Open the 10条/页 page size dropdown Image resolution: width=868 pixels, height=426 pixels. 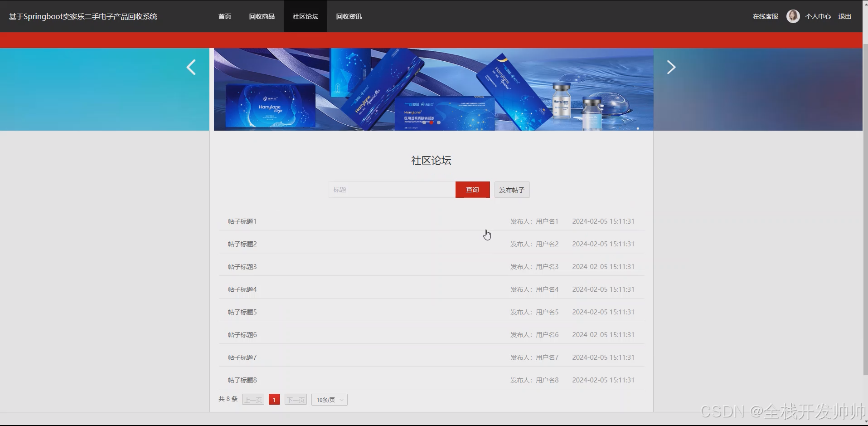click(x=330, y=400)
